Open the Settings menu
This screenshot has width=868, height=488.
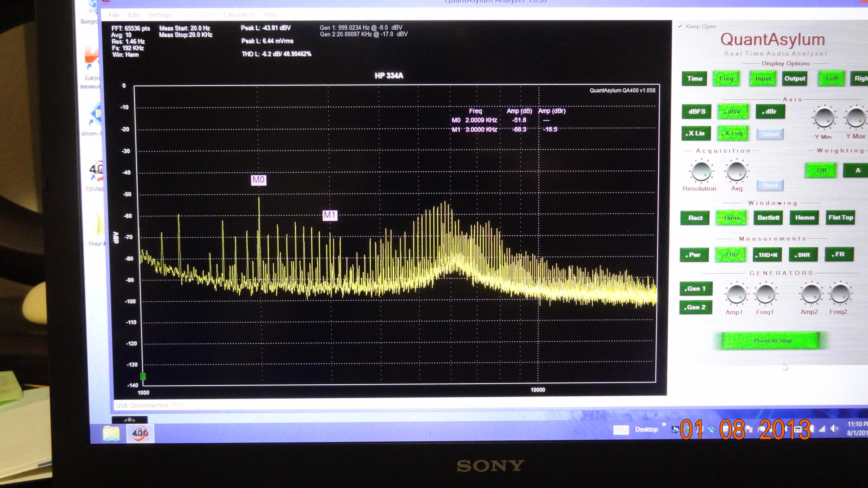tap(160, 15)
